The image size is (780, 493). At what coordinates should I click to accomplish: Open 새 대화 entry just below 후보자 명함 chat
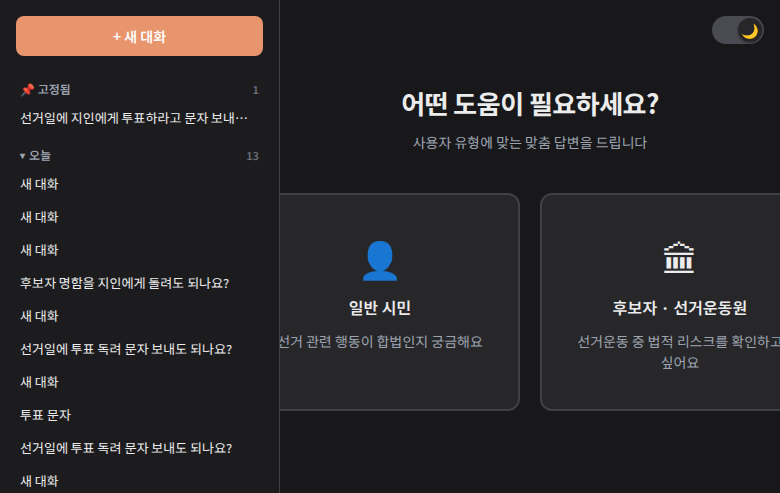(39, 316)
